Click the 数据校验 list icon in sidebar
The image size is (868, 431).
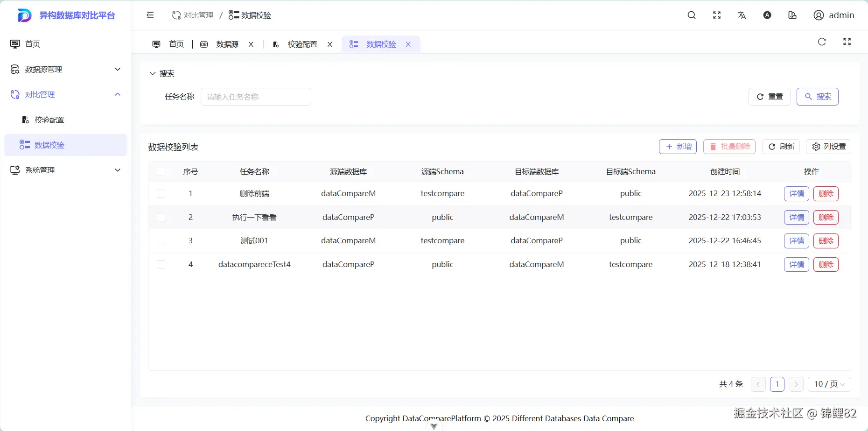coord(25,145)
